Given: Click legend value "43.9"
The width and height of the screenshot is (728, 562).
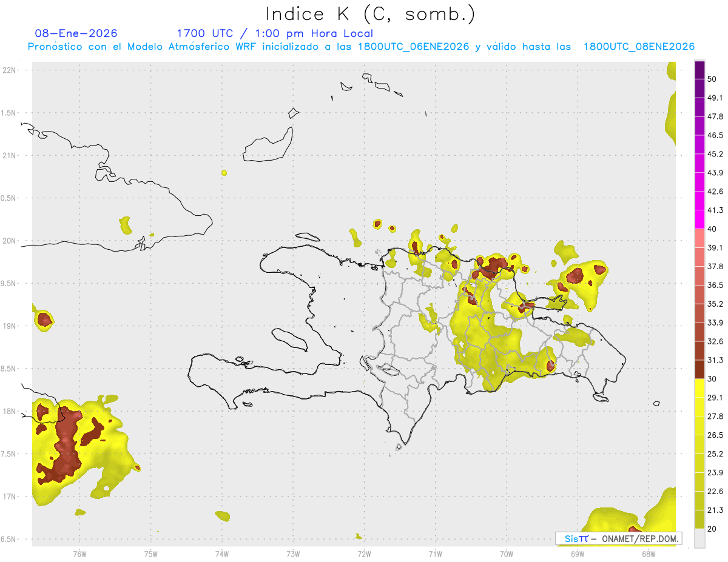Looking at the screenshot, I should click(715, 173).
